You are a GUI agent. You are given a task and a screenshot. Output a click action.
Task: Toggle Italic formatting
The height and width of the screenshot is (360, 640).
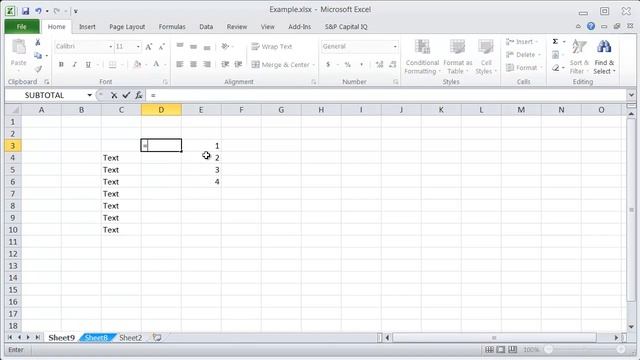coord(74,64)
